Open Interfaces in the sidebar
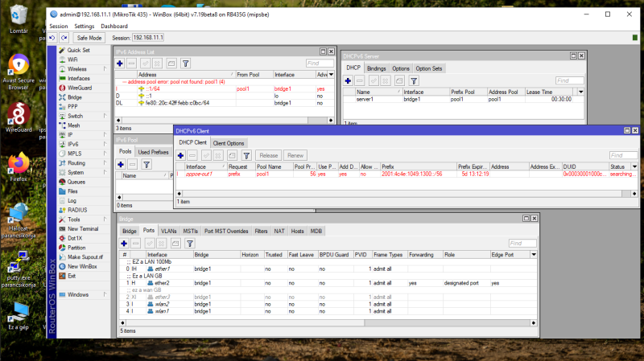Image resolution: width=644 pixels, height=361 pixels. pos(78,78)
